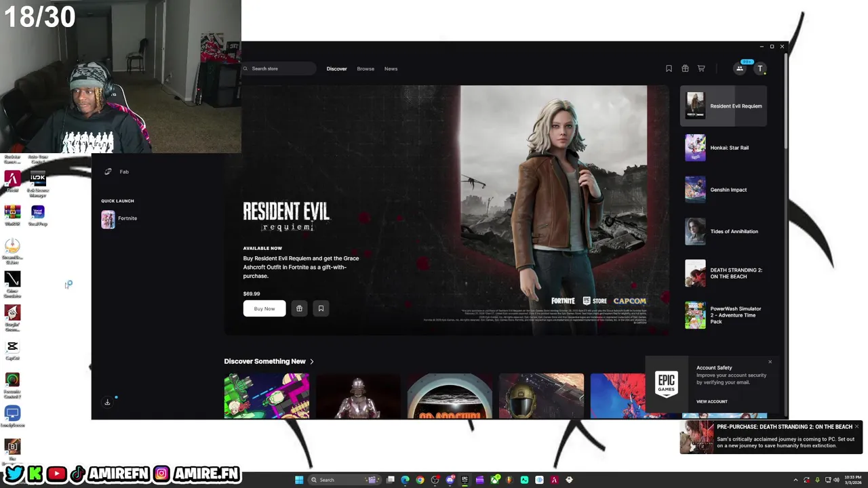This screenshot has width=868, height=488.
Task: Select Genshin Impact in carousel list
Action: pos(724,190)
